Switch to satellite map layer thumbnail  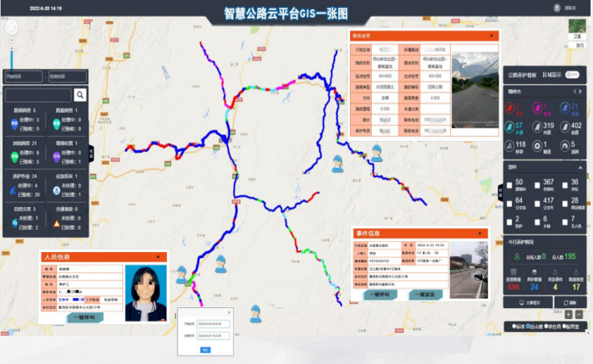pyautogui.click(x=577, y=26)
